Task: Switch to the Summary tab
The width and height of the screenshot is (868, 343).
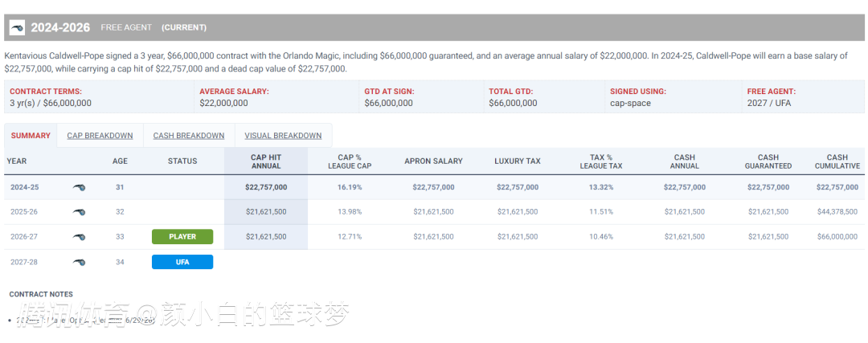Action: [31, 136]
